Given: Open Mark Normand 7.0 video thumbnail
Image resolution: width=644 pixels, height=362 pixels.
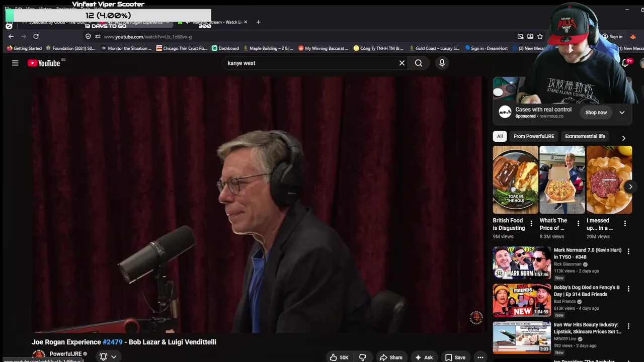Looking at the screenshot, I should pos(522,262).
